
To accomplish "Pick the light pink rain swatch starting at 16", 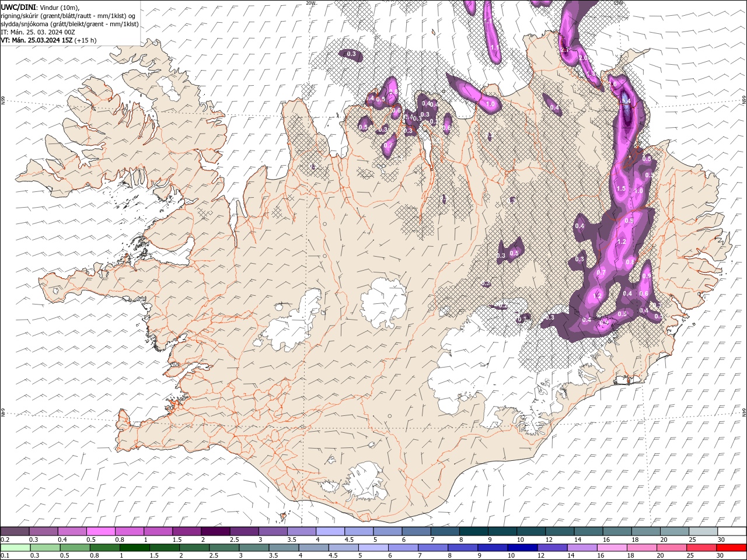I will tap(612, 548).
